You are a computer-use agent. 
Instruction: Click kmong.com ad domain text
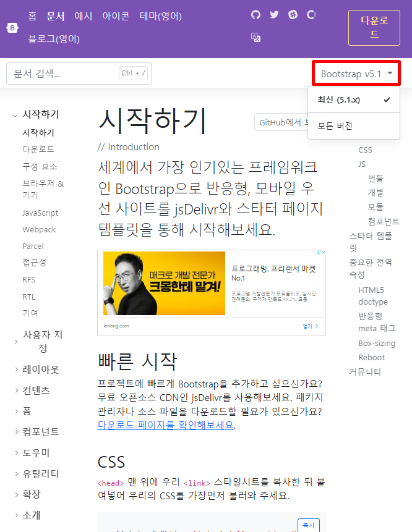tap(116, 326)
